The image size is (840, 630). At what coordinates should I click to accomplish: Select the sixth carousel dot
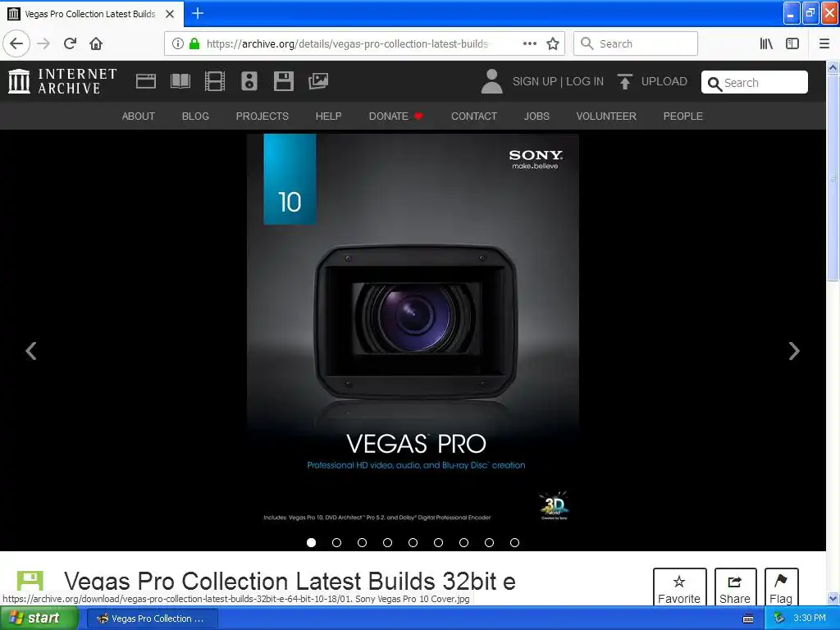pos(438,543)
